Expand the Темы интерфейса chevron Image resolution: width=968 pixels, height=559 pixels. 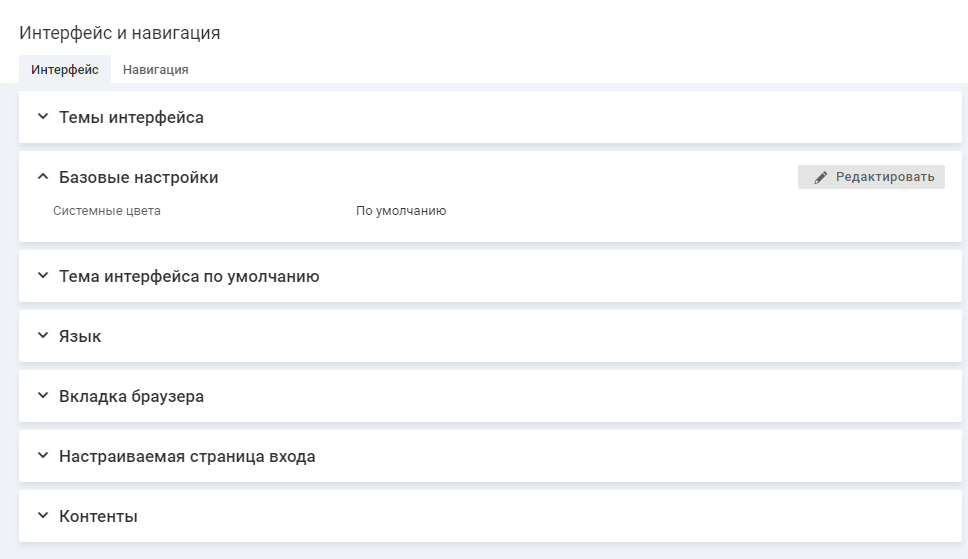42,117
